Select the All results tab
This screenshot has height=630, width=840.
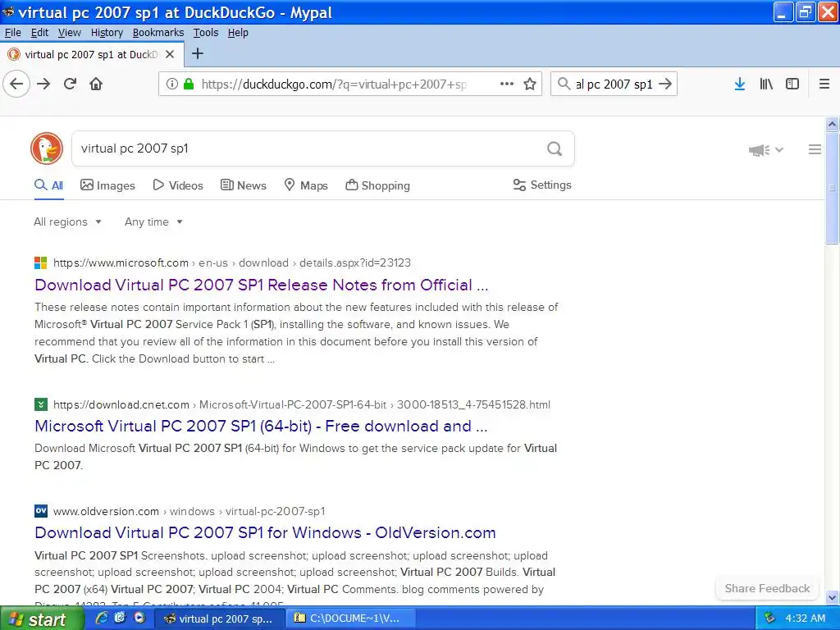pos(48,185)
